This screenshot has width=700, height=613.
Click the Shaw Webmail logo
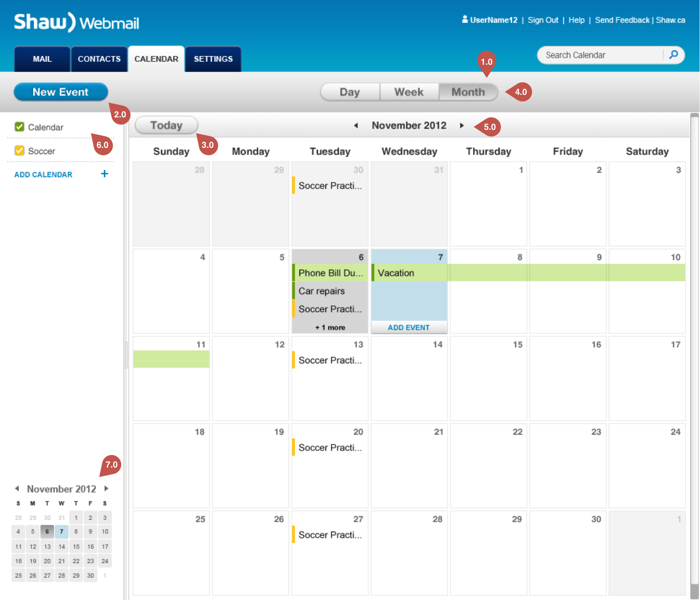click(77, 22)
